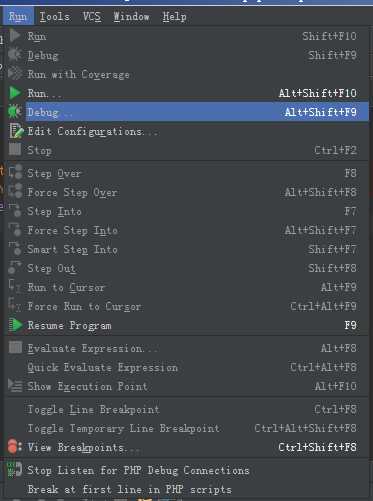Toggle Stop Listen for PHP Debug Connections
The image size is (373, 501).
(188, 470)
